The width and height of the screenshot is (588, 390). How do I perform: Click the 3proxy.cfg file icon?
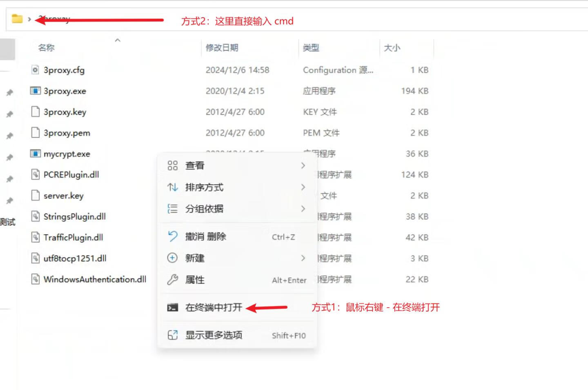coord(36,70)
